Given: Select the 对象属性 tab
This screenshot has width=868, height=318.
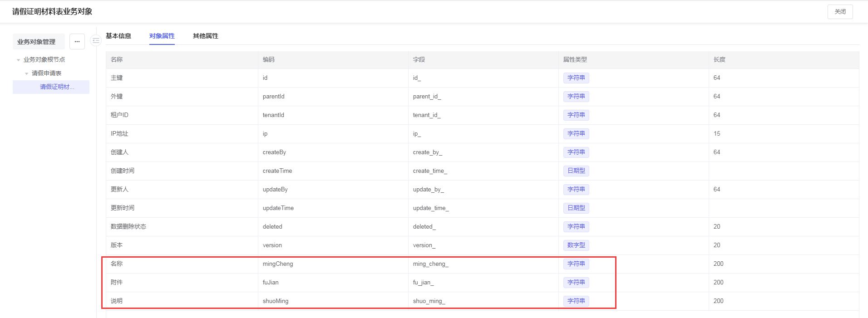Looking at the screenshot, I should (162, 36).
